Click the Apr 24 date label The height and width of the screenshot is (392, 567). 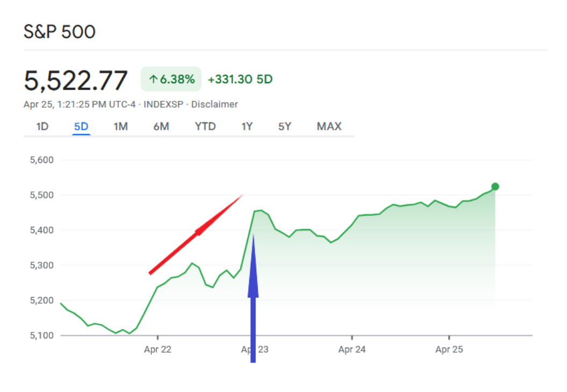pyautogui.click(x=352, y=350)
